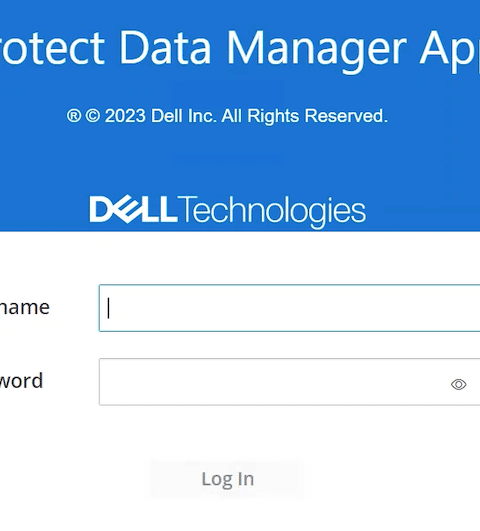Click the word Manager in the header title
The image size is (480, 531).
pos(316,49)
